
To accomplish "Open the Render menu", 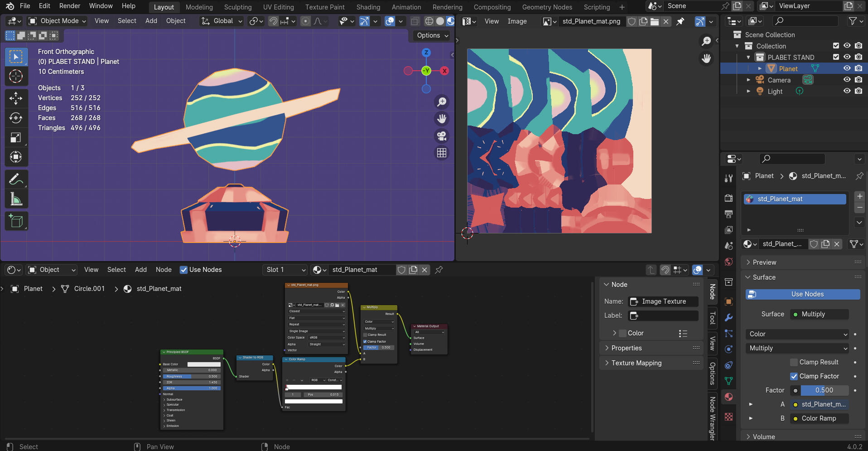I will tap(69, 6).
